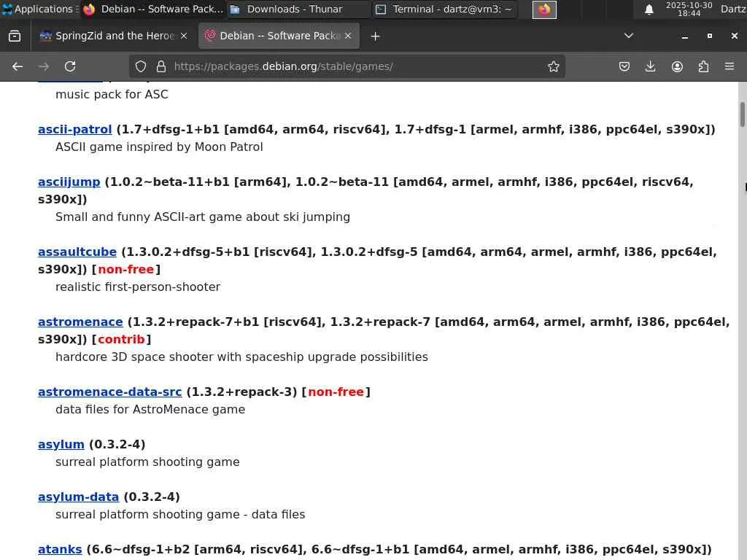747x560 pixels.
Task: Click 'data files for AstroMenace game' text
Action: (150, 410)
